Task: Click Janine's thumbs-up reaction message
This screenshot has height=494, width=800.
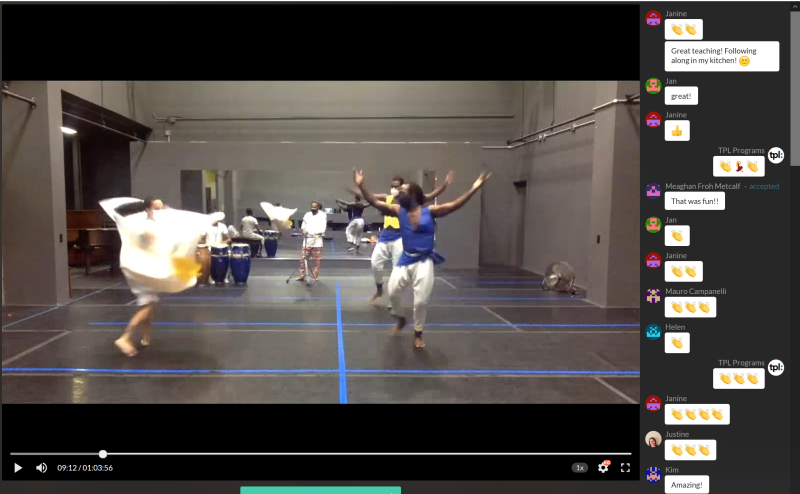Action: [x=677, y=131]
